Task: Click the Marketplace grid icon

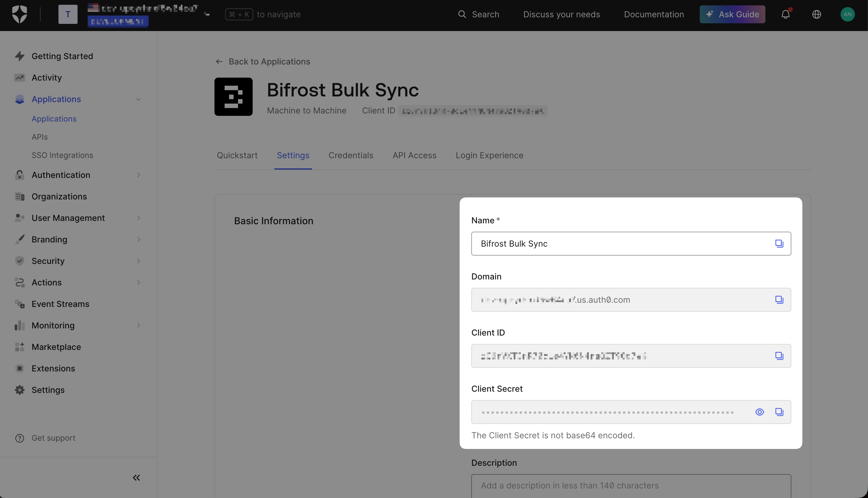Action: click(19, 347)
